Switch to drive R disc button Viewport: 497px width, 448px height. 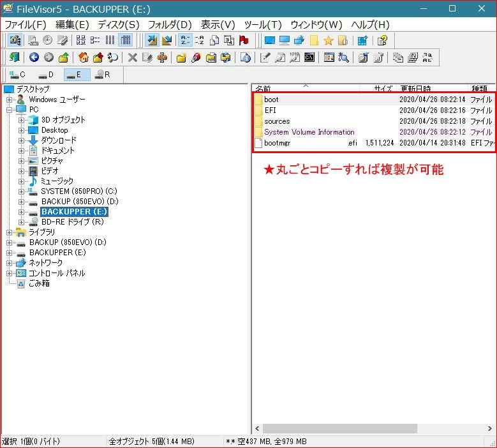point(103,75)
